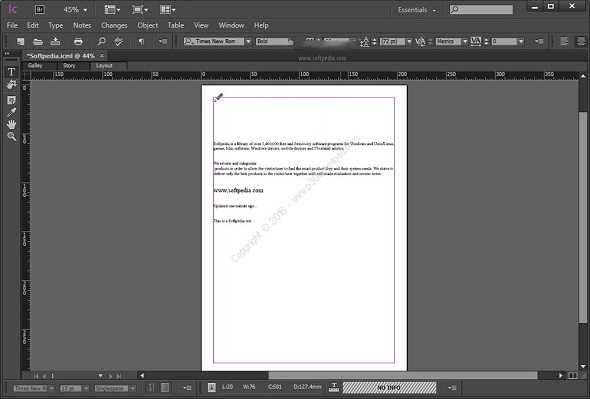
Task: Select the Type tool
Action: [x=11, y=72]
